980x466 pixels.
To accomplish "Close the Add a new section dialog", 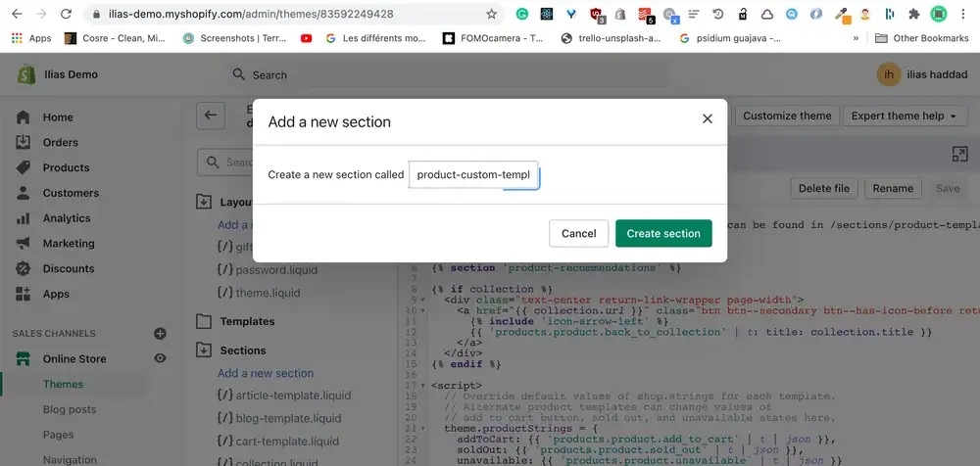I will click(707, 118).
